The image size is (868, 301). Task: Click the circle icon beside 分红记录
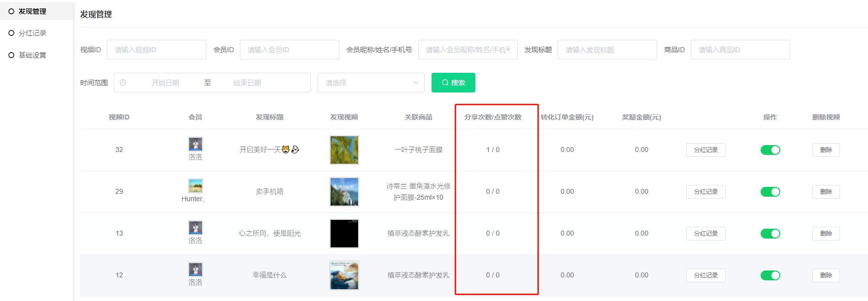[11, 33]
